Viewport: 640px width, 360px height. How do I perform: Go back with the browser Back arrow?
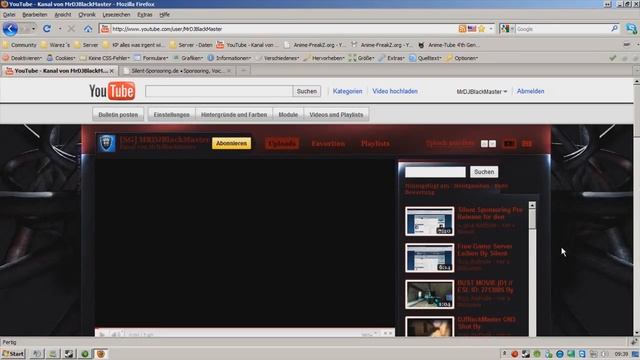10,29
